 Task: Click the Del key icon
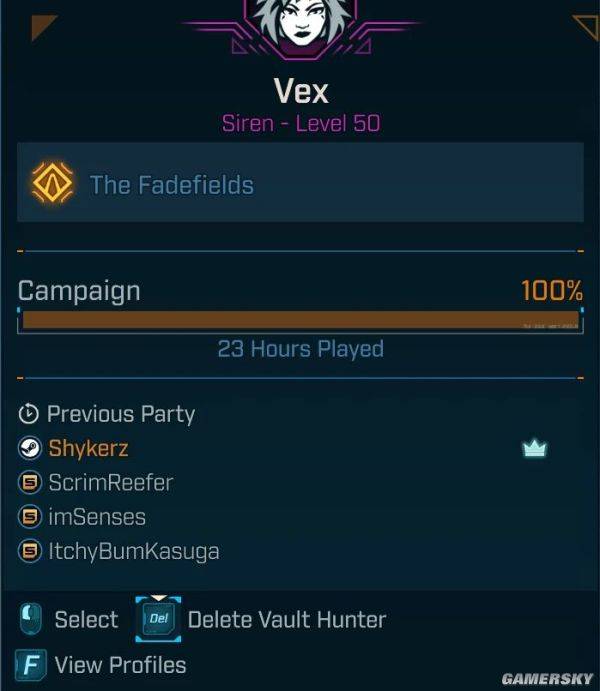coord(158,618)
